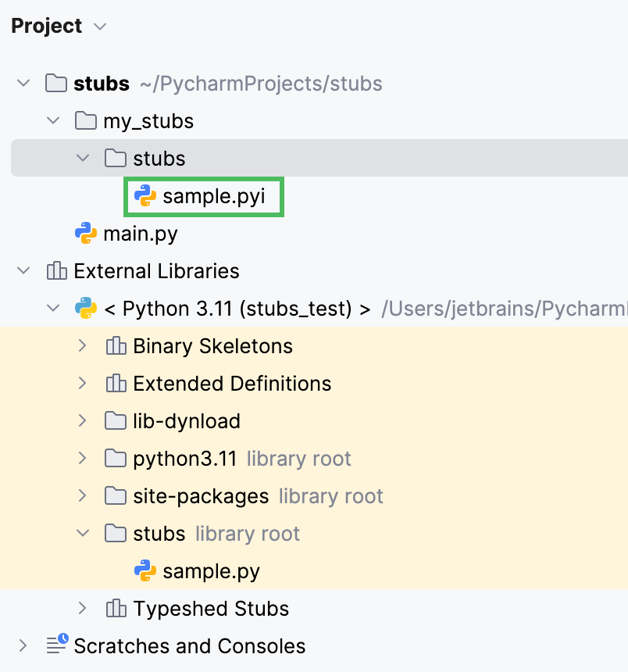Click the library icon next to Extended Definitions
Viewport: 628px width, 672px height.
116,383
